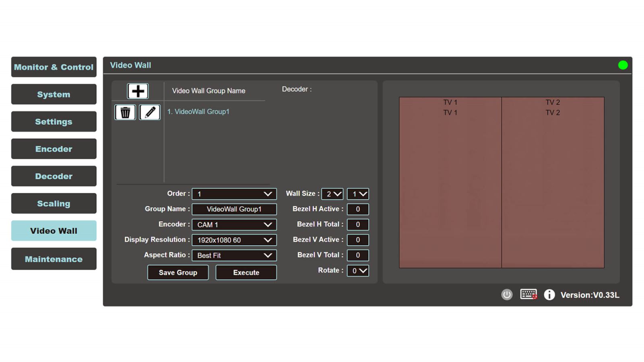Select the 1. VideoWall Group1 entry
The width and height of the screenshot is (644, 362).
coord(198,111)
